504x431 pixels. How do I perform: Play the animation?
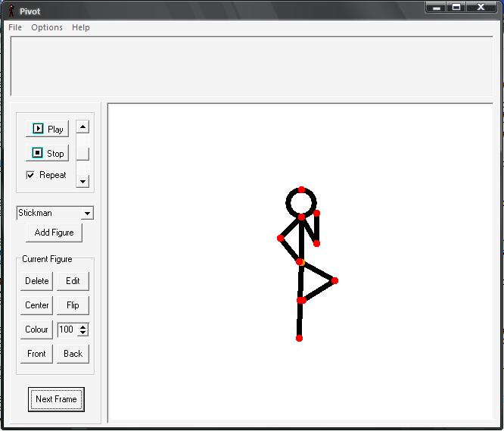[x=47, y=129]
